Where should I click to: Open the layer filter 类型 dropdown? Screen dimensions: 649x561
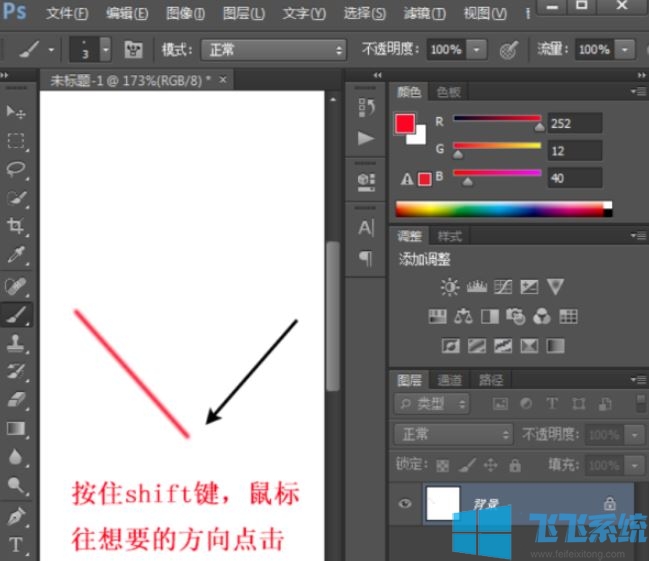click(432, 404)
